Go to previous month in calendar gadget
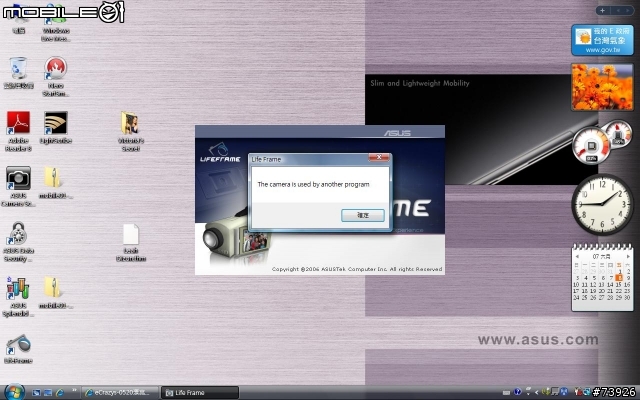 [577, 256]
